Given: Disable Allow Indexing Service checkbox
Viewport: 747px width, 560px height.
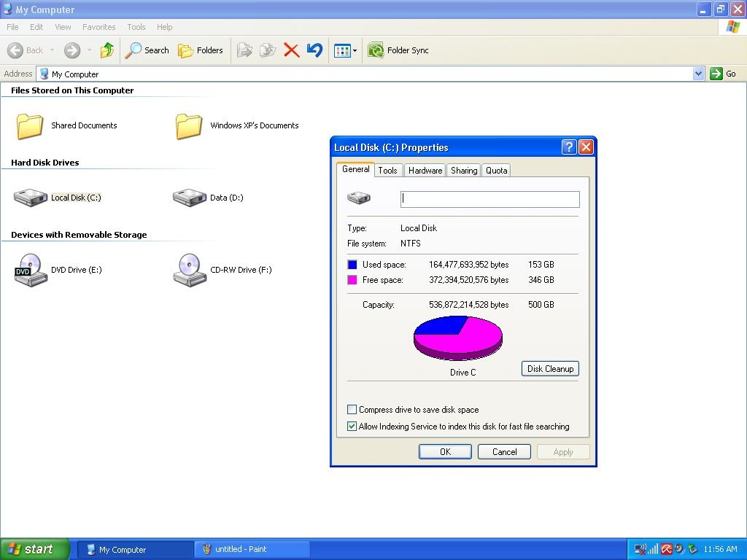Looking at the screenshot, I should (x=352, y=426).
